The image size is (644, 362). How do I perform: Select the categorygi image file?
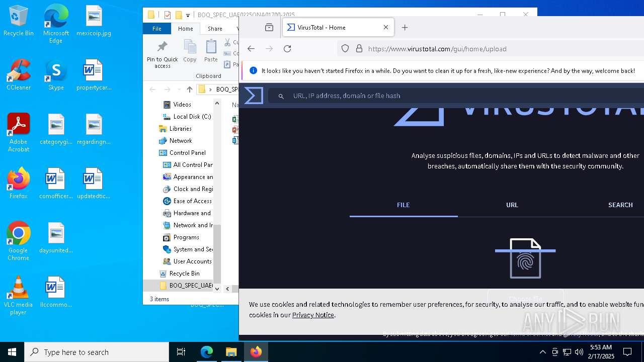56,130
